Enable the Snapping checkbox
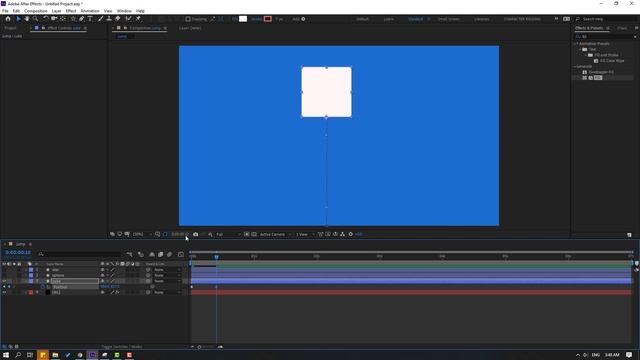Image resolution: width=640 pixels, height=360 pixels. [x=188, y=19]
